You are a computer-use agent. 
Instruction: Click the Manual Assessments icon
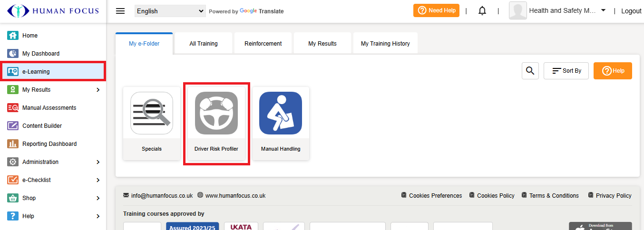click(x=13, y=108)
